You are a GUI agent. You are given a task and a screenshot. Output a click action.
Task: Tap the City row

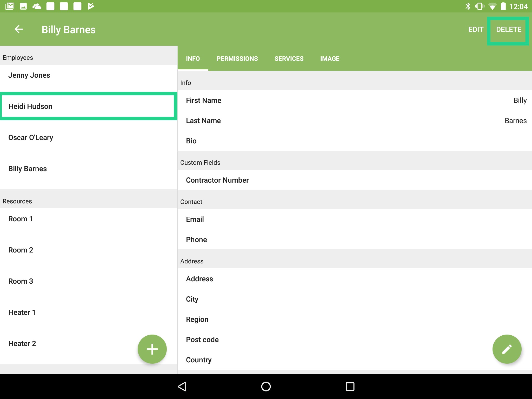coord(355,299)
